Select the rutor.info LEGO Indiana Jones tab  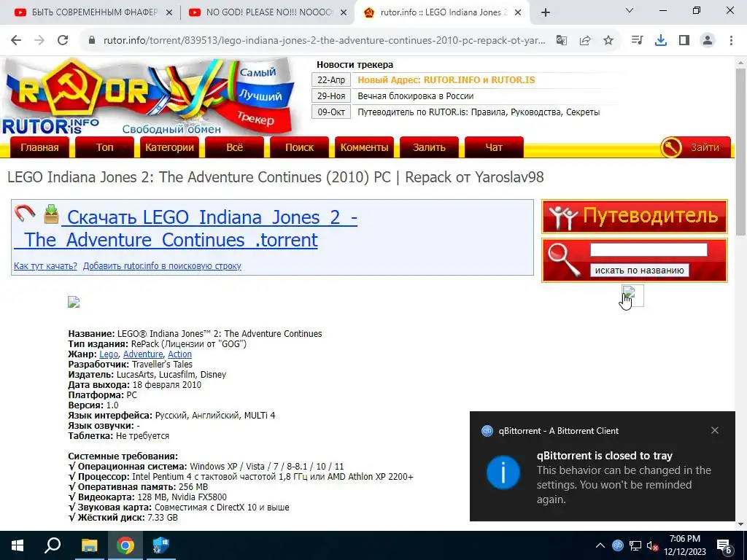pyautogui.click(x=442, y=13)
